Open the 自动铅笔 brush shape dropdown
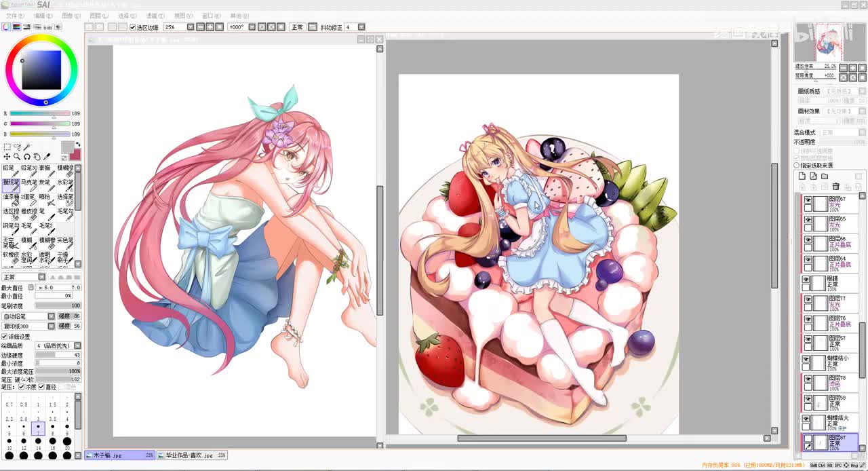Viewport: 868px width, 471px height. click(51, 316)
